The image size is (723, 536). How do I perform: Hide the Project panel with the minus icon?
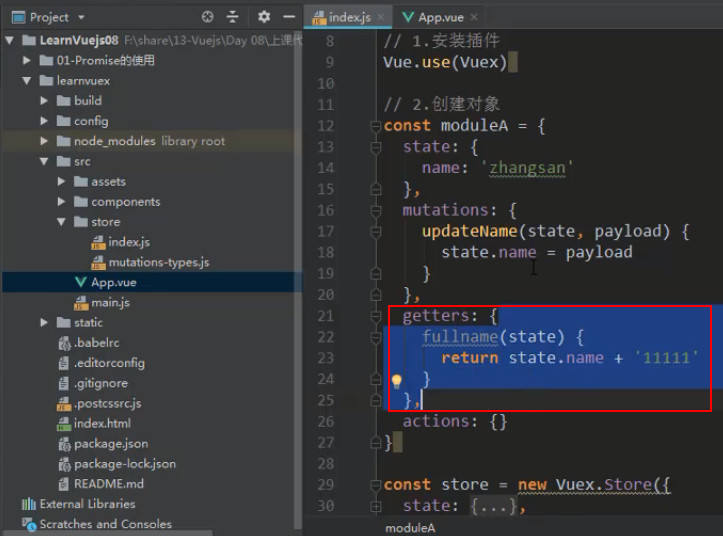pyautogui.click(x=289, y=17)
